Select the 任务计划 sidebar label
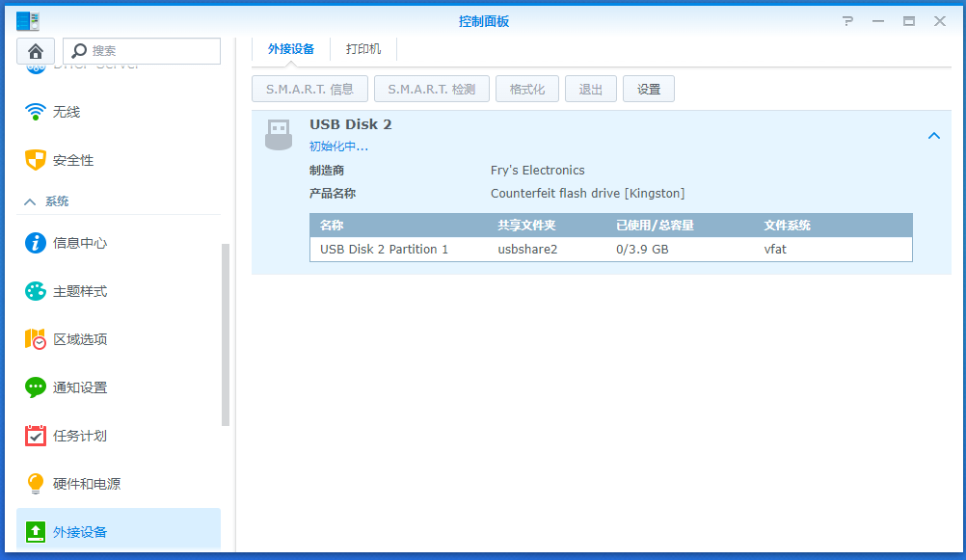This screenshot has height=560, width=966. click(x=80, y=436)
